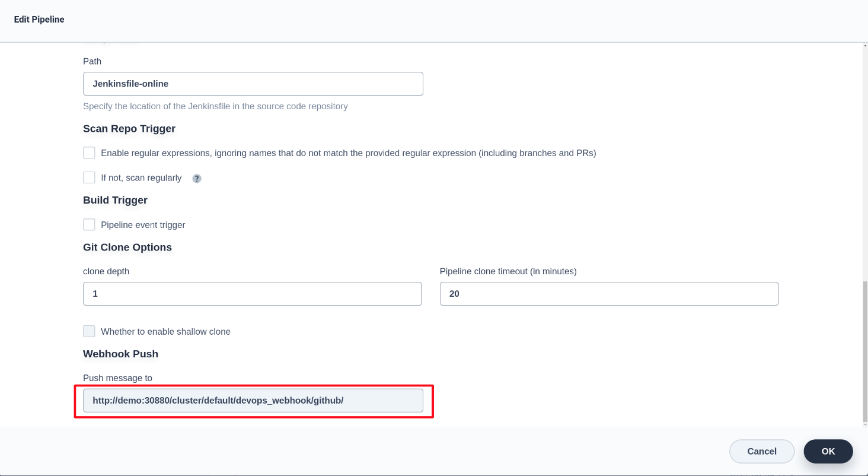Focus the clone depth input field
868x476 pixels.
coord(253,293)
